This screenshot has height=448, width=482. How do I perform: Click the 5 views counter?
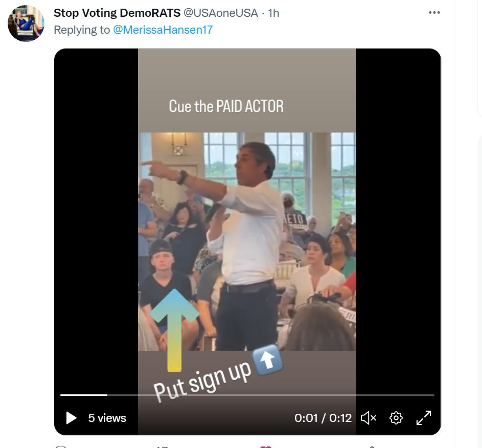(107, 418)
